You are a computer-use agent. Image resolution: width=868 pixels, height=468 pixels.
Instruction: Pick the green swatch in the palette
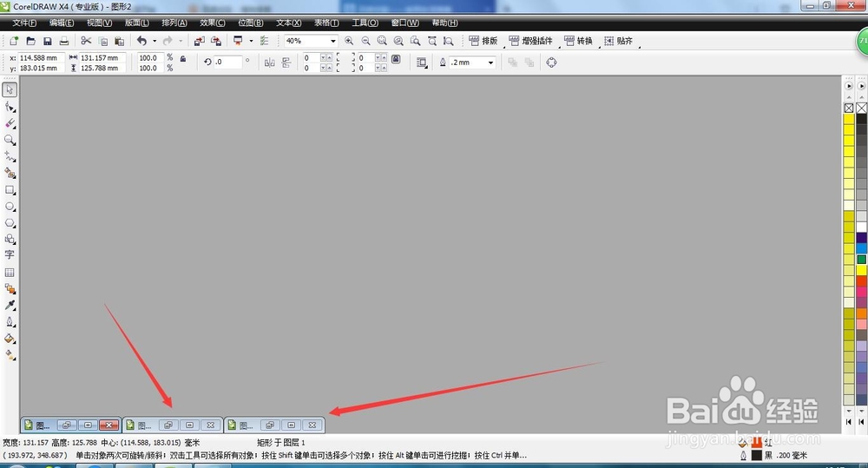point(861,260)
